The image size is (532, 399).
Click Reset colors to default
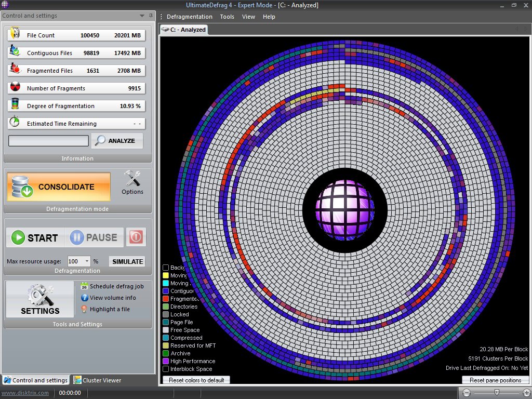(x=196, y=380)
